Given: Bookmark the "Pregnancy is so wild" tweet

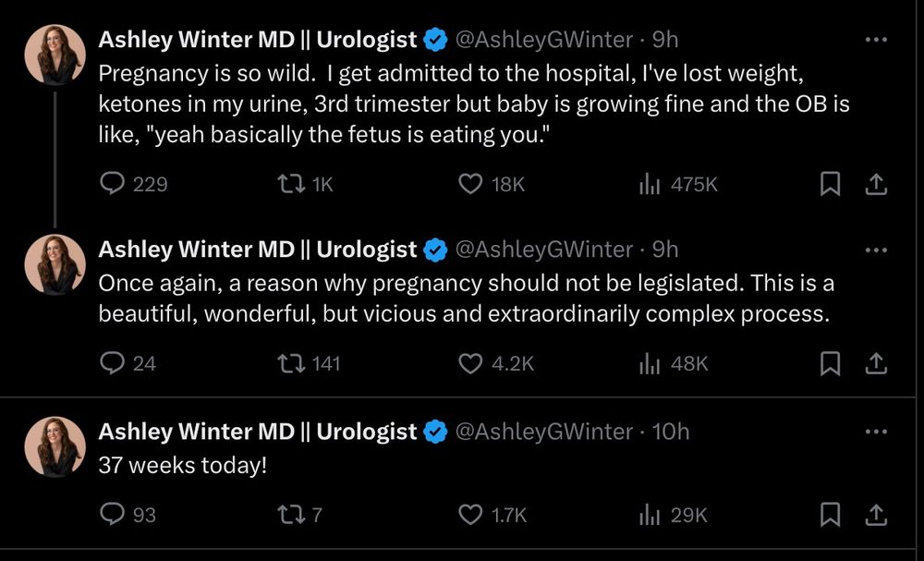Looking at the screenshot, I should [831, 185].
